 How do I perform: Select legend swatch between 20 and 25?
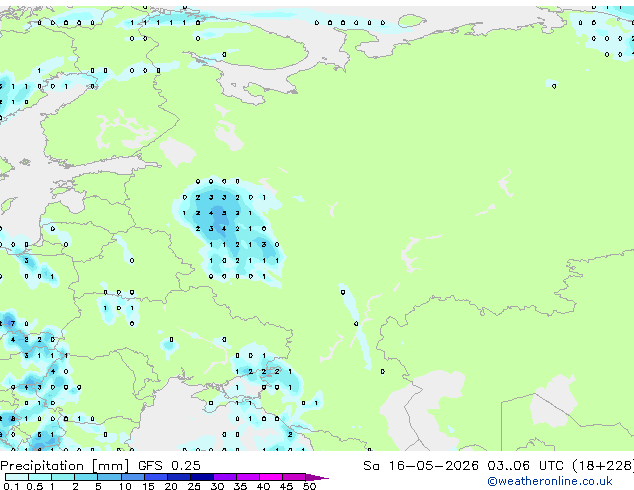coord(179,477)
